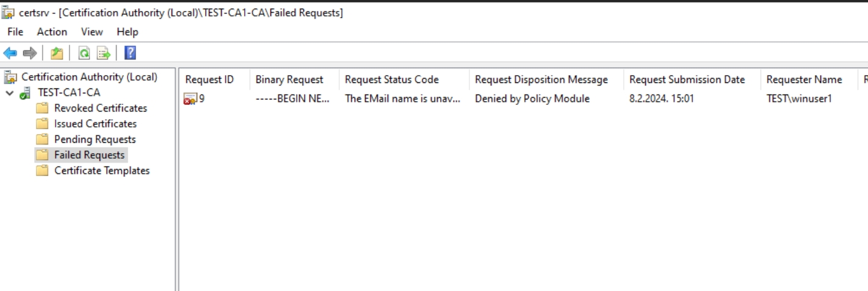Viewport: 868px width, 291px height.
Task: Select Revoked Certificates folder
Action: [101, 108]
